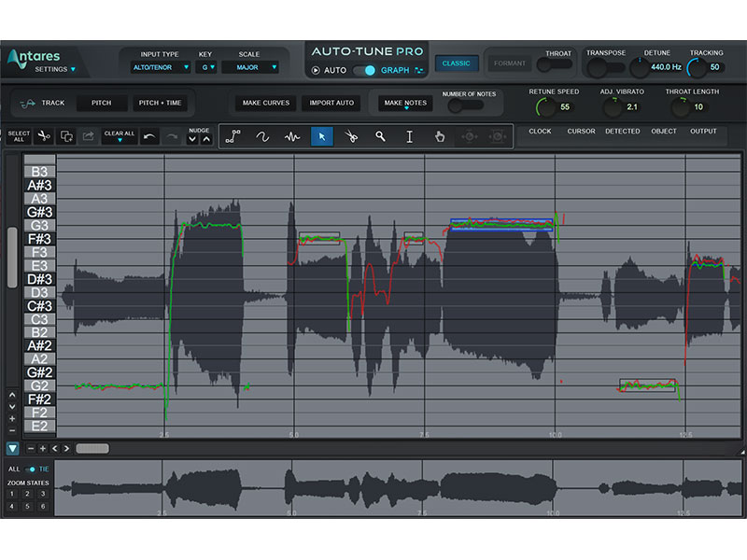Select the Arrow pointer tool
The width and height of the screenshot is (747, 560).
(x=321, y=136)
